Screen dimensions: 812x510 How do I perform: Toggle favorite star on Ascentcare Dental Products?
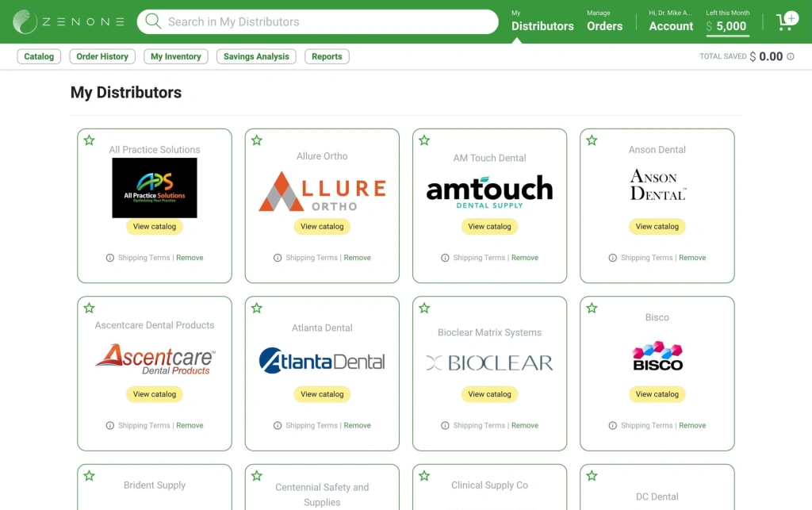point(89,308)
